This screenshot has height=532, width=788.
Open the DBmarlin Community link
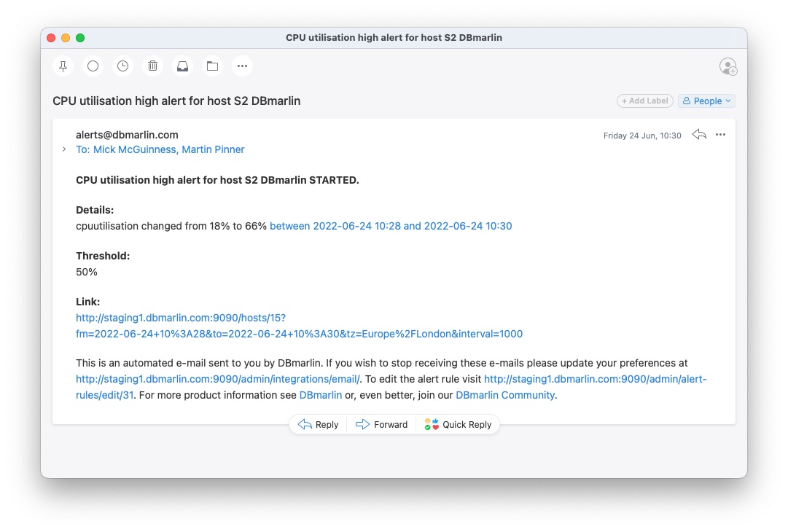[x=505, y=396]
